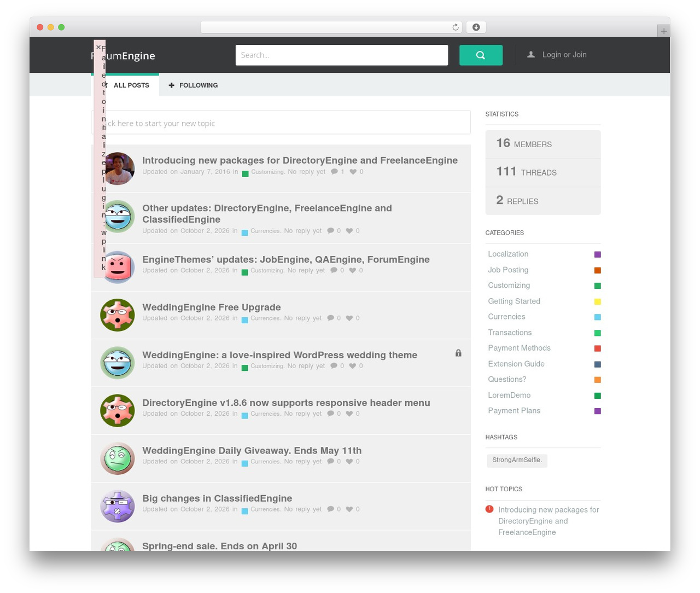Click the start your new topic field
The image size is (700, 593).
[281, 123]
